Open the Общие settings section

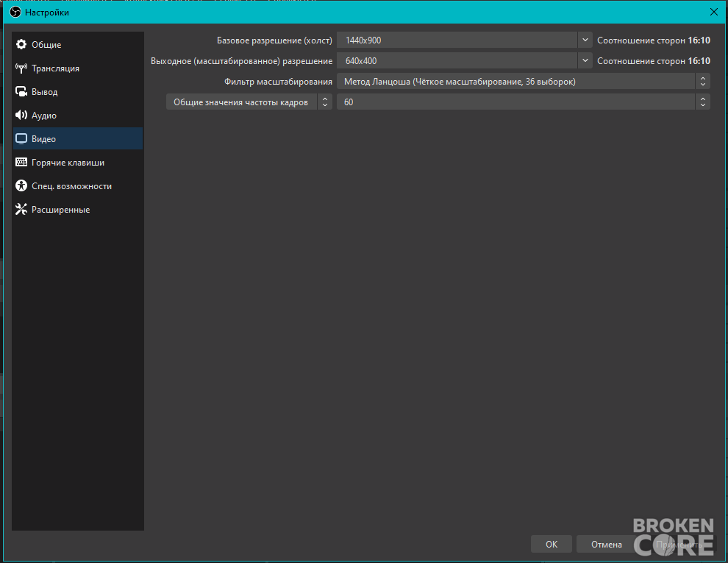click(x=78, y=45)
